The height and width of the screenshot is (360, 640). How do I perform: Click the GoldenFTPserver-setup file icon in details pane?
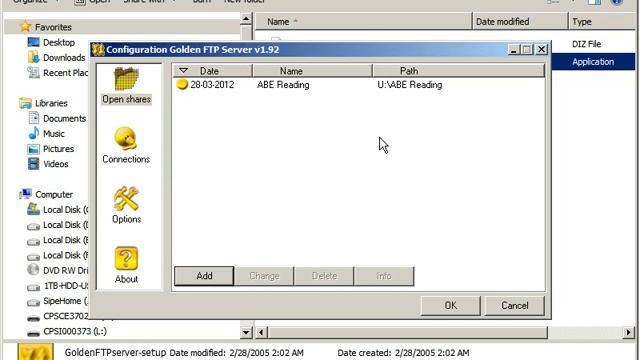[36, 352]
